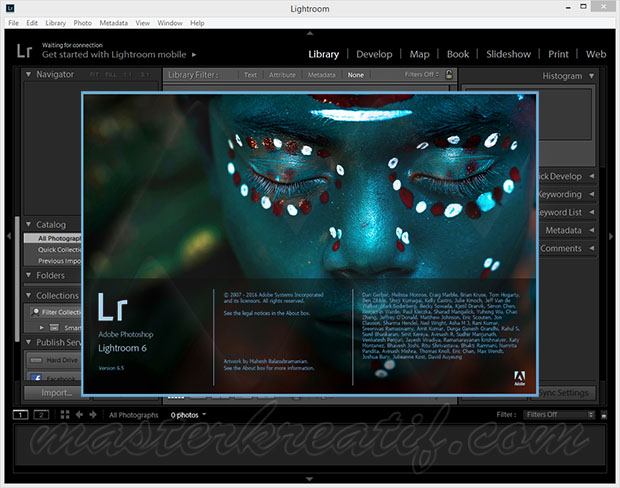Viewport: 620px width, 488px height.
Task: Switch to Grid view icon in filmstrip bar
Action: (65, 414)
